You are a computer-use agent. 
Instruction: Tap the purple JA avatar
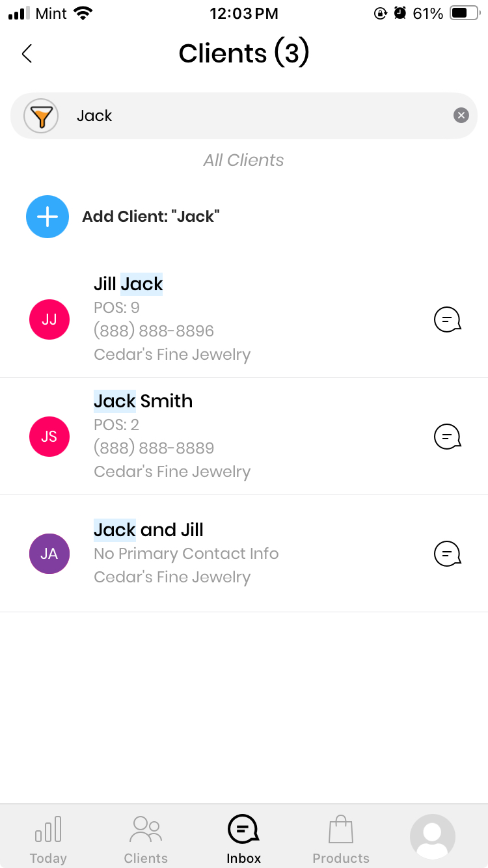pyautogui.click(x=49, y=554)
